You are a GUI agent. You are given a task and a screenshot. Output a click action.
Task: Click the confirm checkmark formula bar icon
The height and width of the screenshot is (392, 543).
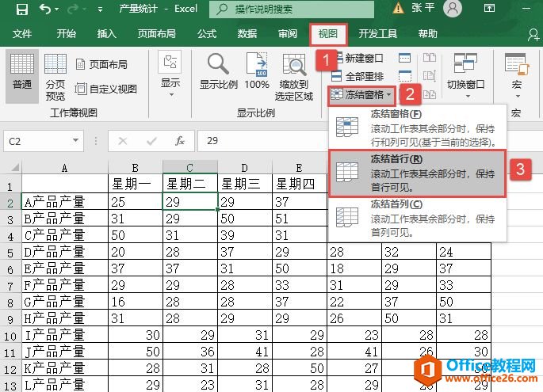tap(151, 141)
